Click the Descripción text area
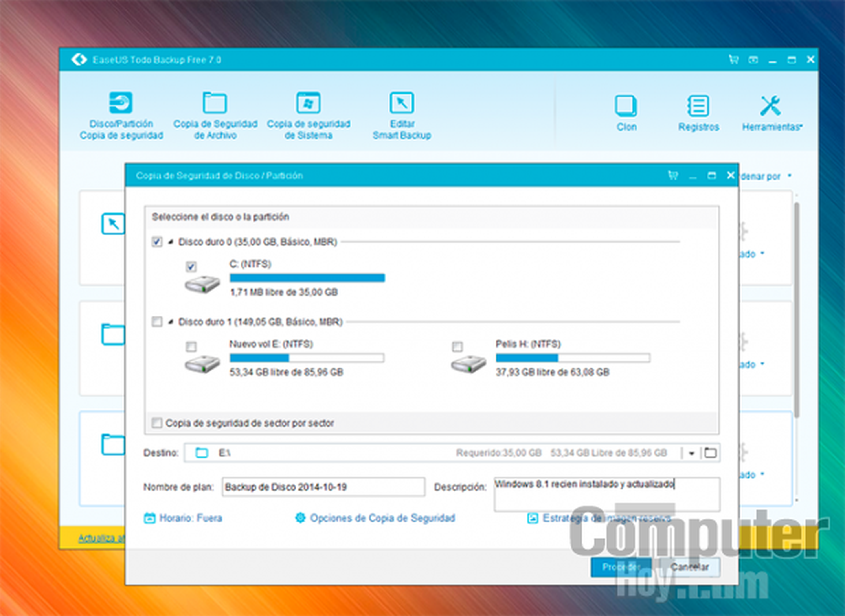This screenshot has width=845, height=616. pos(607,495)
